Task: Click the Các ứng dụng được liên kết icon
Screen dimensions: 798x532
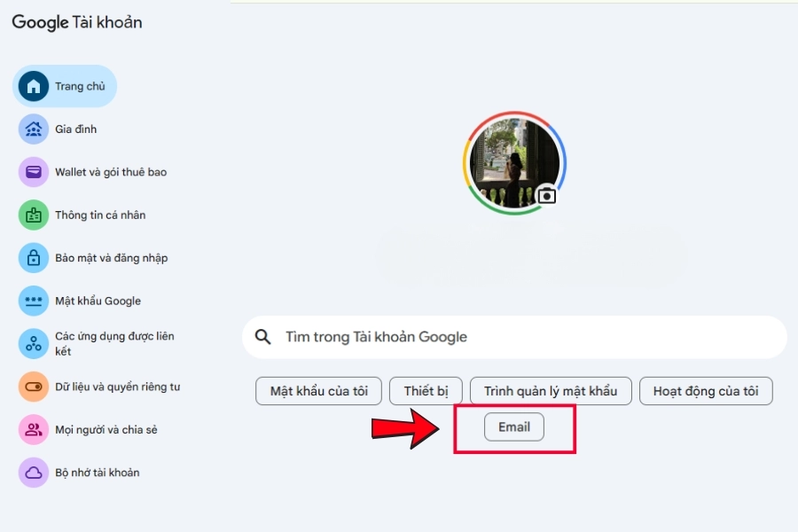Action: coord(34,344)
